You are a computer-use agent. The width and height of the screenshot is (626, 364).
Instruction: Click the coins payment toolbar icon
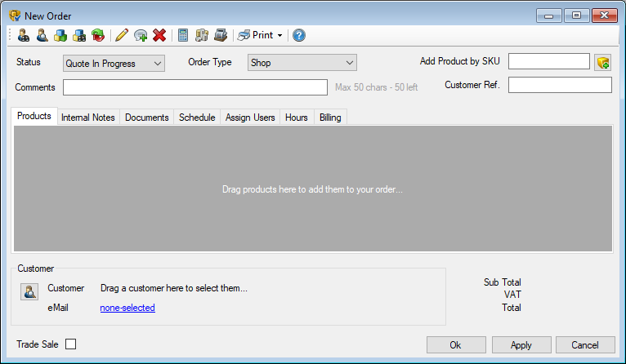click(202, 35)
